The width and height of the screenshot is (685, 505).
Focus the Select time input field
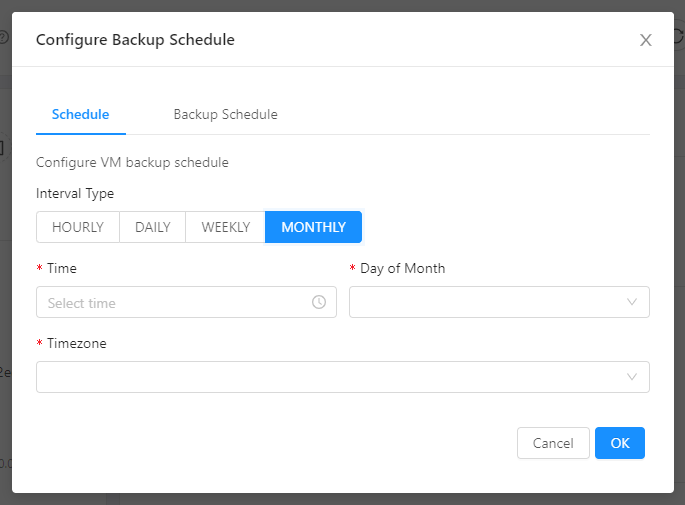point(170,302)
